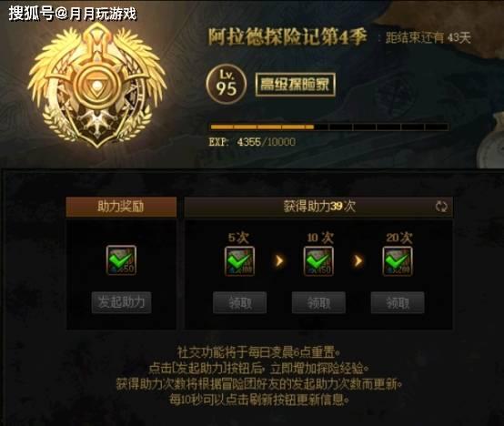Select the 5次 reward item icon
504x426 pixels.
pos(239,261)
